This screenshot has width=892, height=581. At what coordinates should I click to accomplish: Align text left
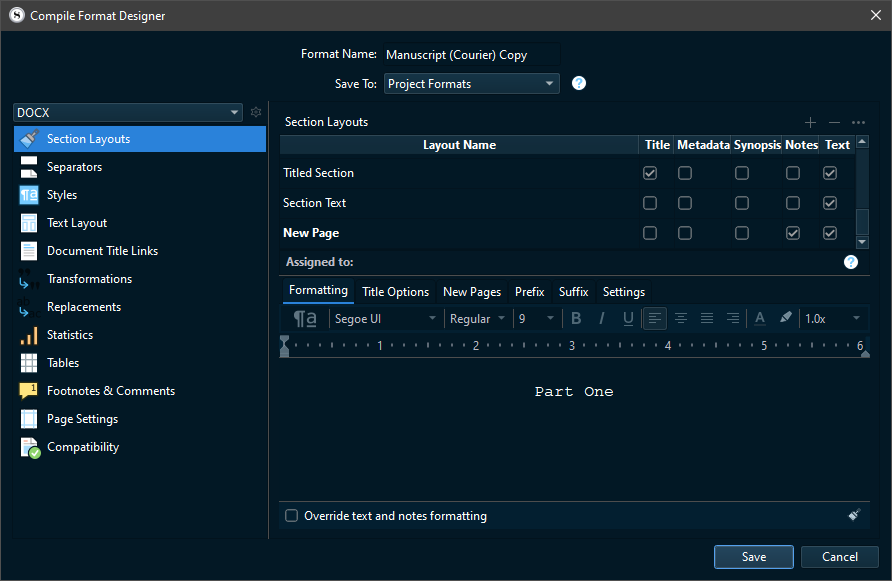pyautogui.click(x=655, y=319)
